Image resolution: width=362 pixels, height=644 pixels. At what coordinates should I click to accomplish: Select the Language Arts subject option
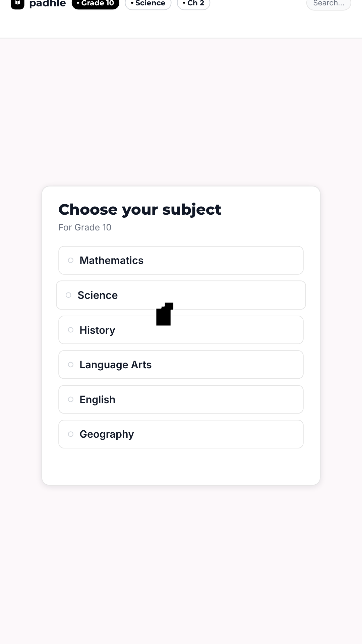(x=181, y=365)
